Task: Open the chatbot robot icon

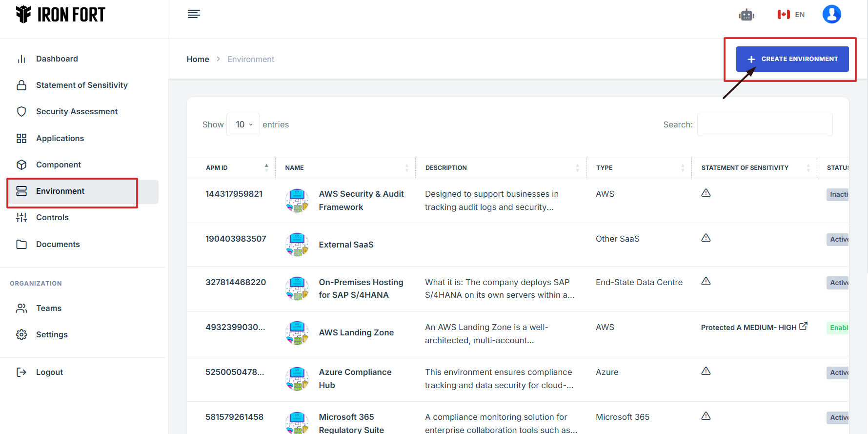Action: pos(746,15)
